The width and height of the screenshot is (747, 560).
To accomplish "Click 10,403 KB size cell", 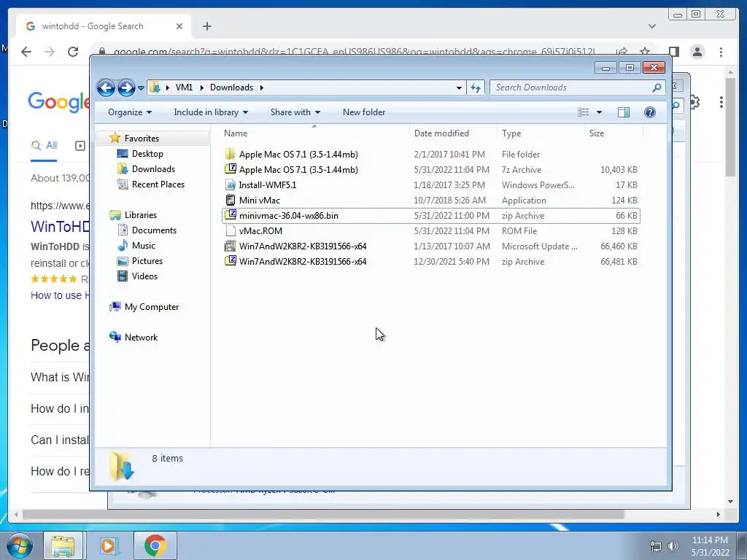I will pyautogui.click(x=619, y=169).
